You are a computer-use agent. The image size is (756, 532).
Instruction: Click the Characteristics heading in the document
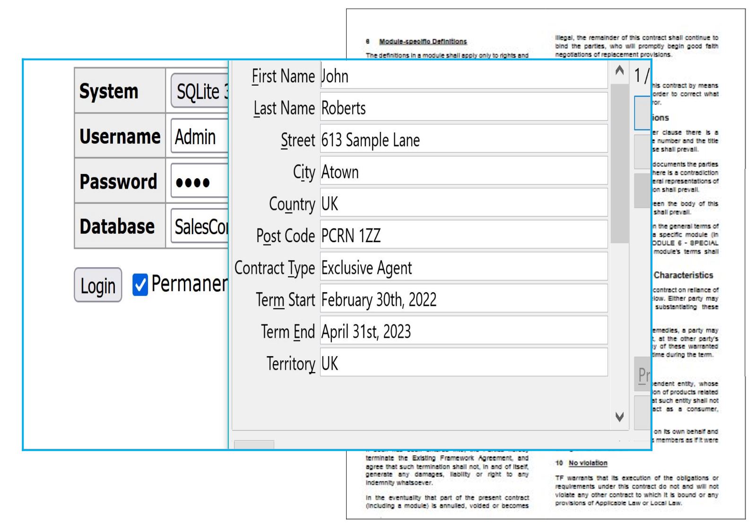(683, 275)
